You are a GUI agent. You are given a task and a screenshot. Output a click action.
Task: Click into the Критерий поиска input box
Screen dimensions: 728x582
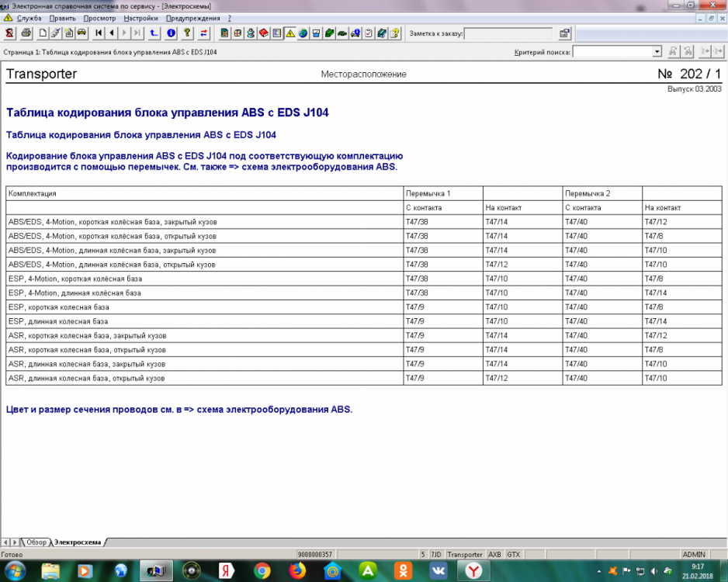tap(612, 51)
